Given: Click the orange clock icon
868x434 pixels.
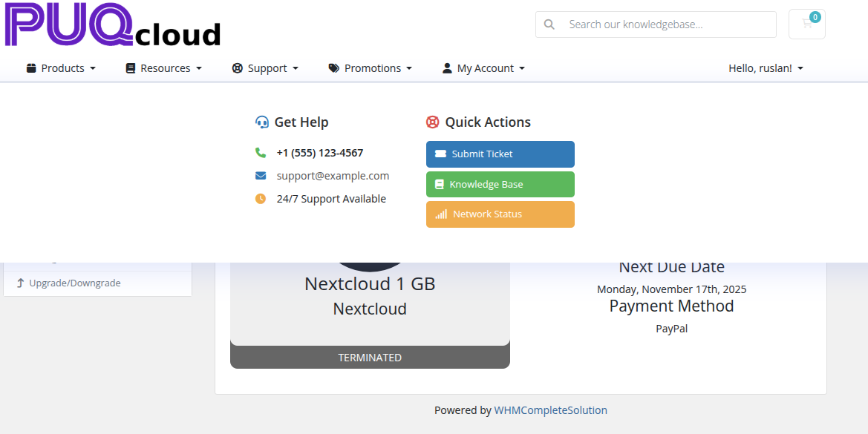Looking at the screenshot, I should [261, 199].
